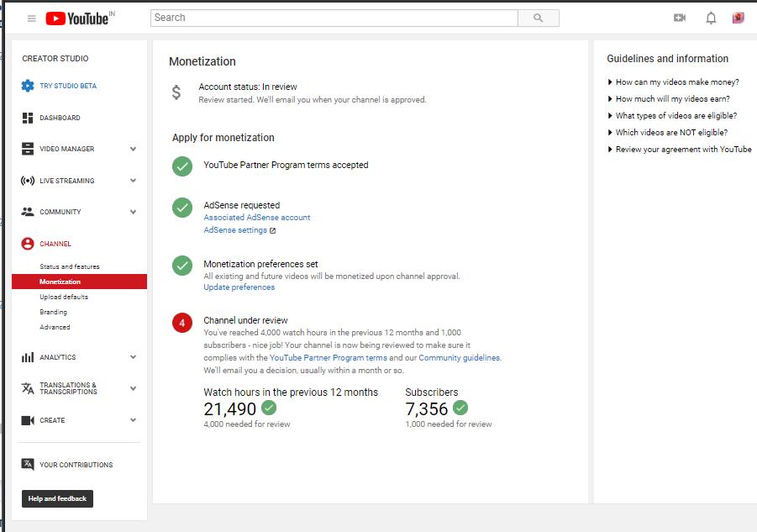Image resolution: width=757 pixels, height=532 pixels.
Task: Open the upload video camera icon
Action: 680,18
